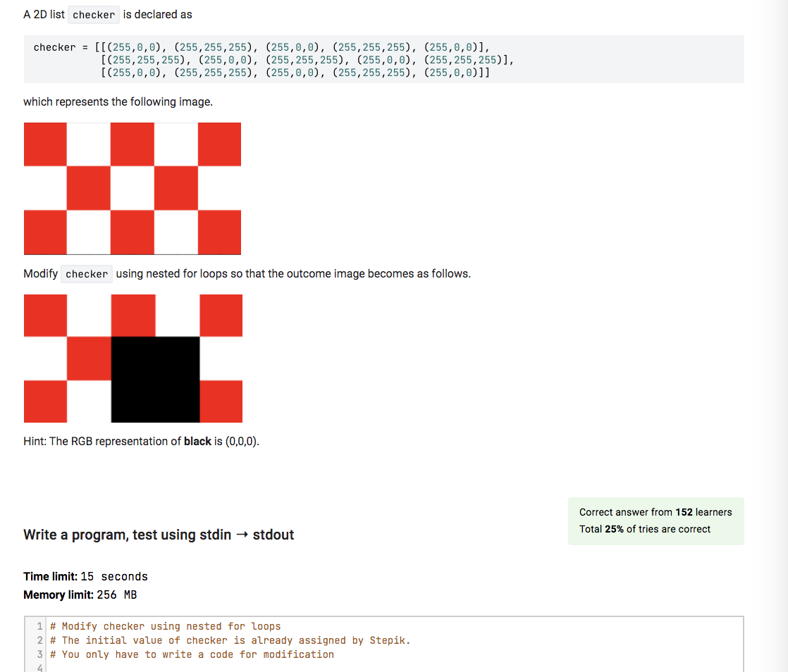Select line number 1 in the editor gutter

click(x=39, y=626)
